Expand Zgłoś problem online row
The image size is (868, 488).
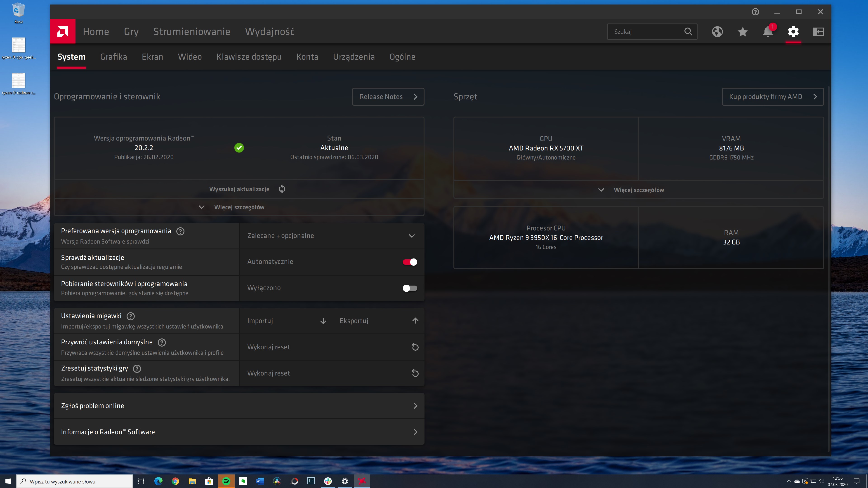coord(239,406)
